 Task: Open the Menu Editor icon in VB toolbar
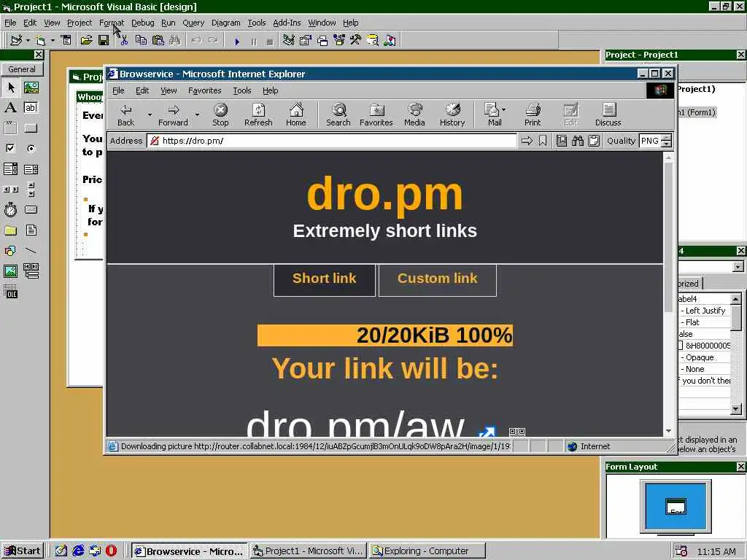(66, 41)
